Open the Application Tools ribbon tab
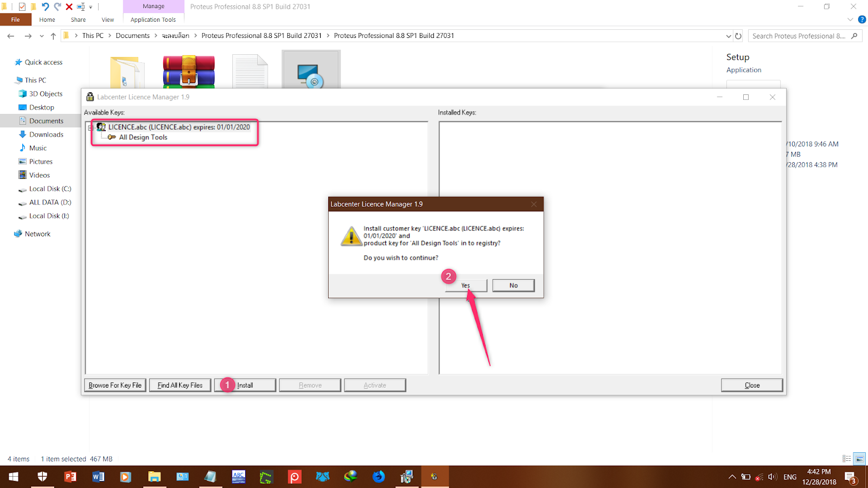The image size is (868, 488). tap(153, 20)
